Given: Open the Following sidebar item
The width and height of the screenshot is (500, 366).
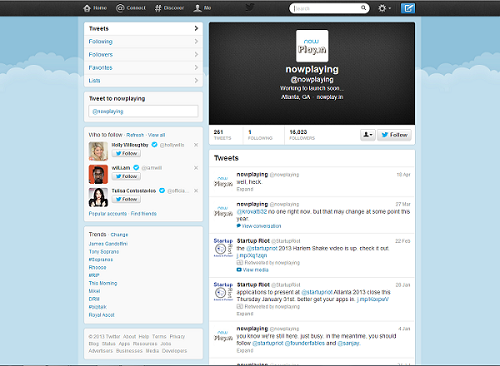Looking at the screenshot, I should pyautogui.click(x=143, y=42).
